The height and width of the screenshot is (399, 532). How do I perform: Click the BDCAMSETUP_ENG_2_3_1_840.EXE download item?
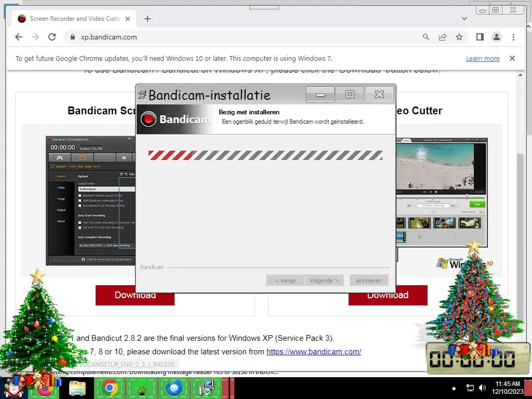tap(127, 365)
